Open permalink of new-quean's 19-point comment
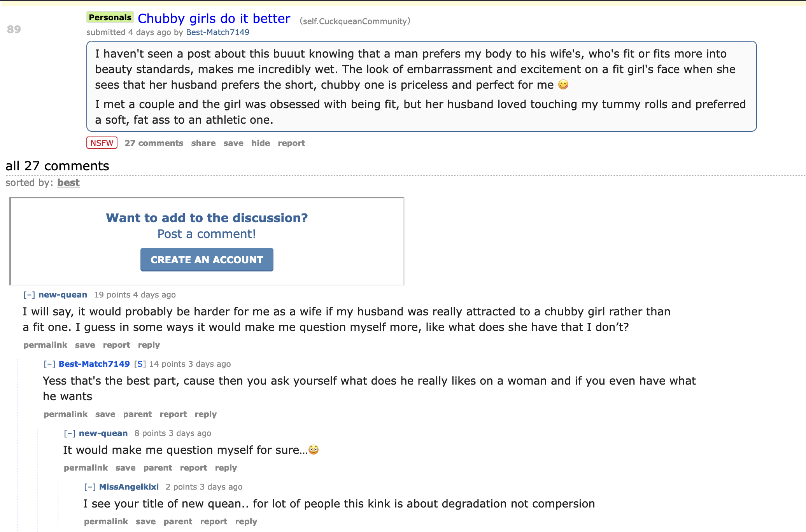The width and height of the screenshot is (806, 532). pyautogui.click(x=45, y=345)
